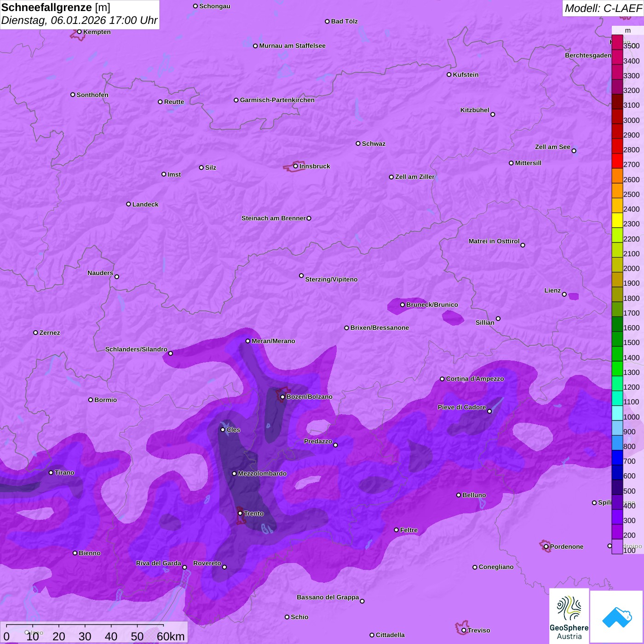The image size is (644, 644).
Task: Click the yellow 2300 m legend swatch
Action: tap(617, 220)
